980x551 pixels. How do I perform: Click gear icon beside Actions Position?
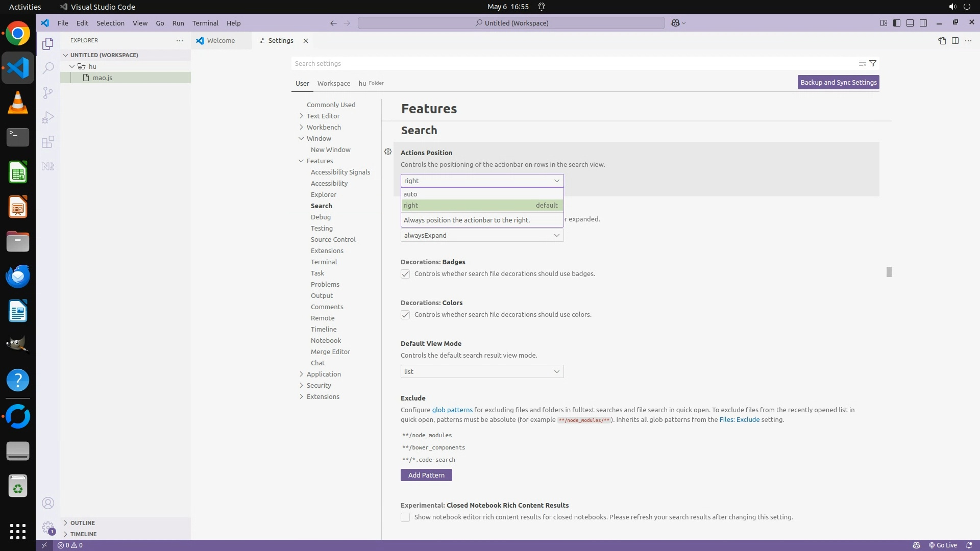(388, 152)
